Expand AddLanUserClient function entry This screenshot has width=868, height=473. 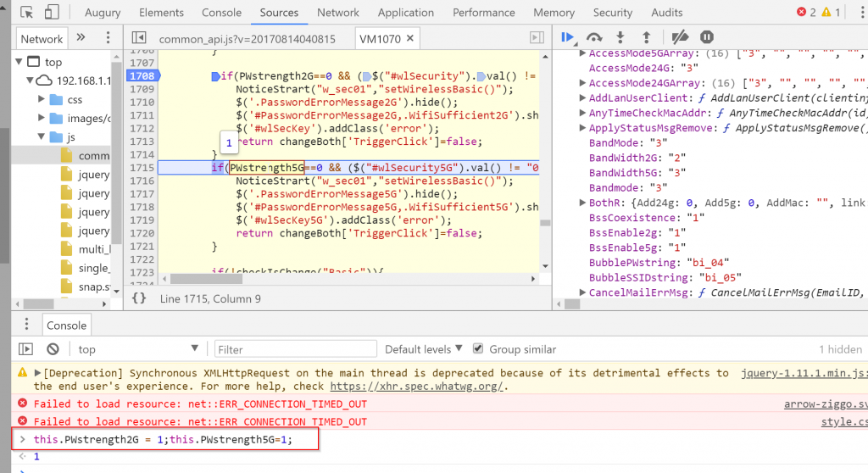click(x=582, y=98)
